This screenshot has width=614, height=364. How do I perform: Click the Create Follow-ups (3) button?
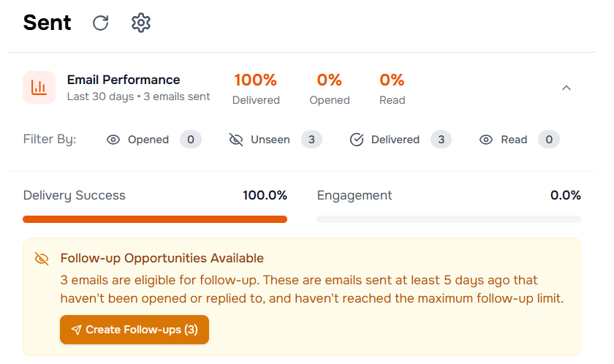pyautogui.click(x=134, y=330)
